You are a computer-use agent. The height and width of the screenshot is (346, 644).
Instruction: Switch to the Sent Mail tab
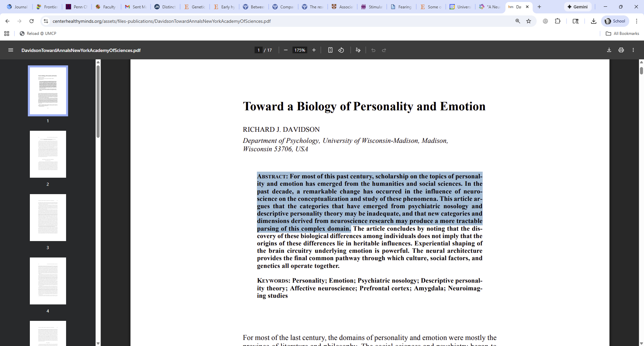click(136, 7)
